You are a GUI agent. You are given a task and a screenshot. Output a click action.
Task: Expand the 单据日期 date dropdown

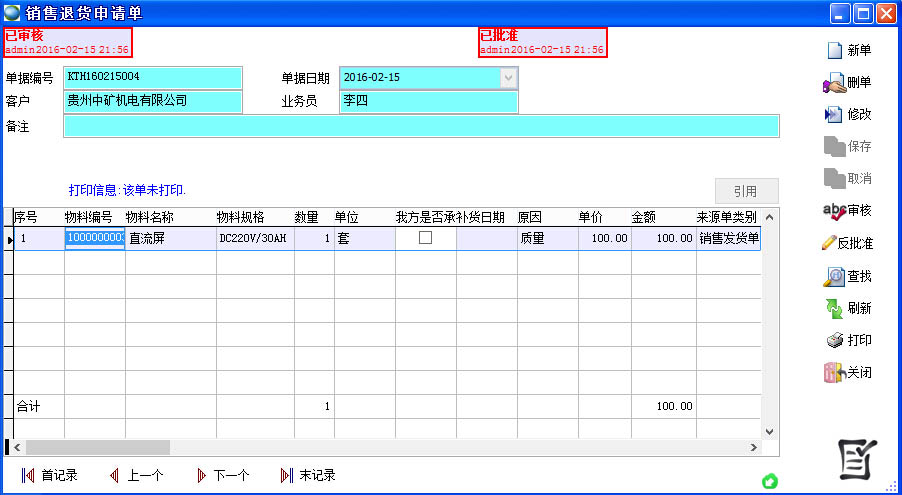[509, 77]
